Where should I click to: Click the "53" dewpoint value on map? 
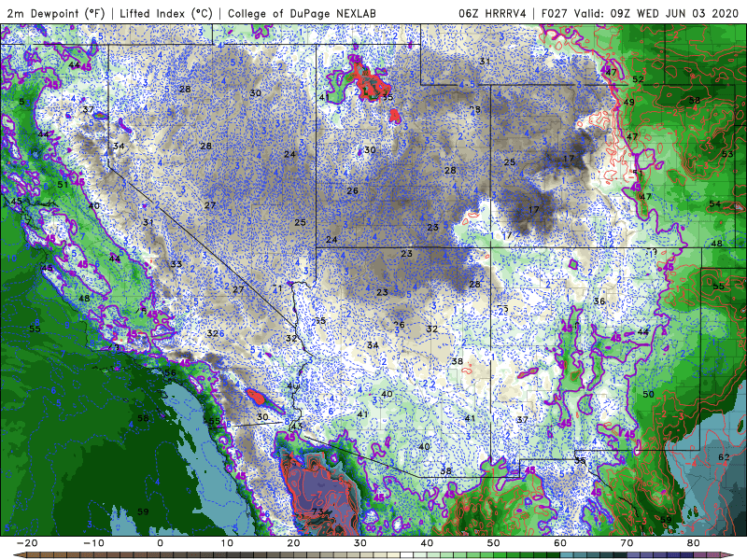(x=727, y=154)
